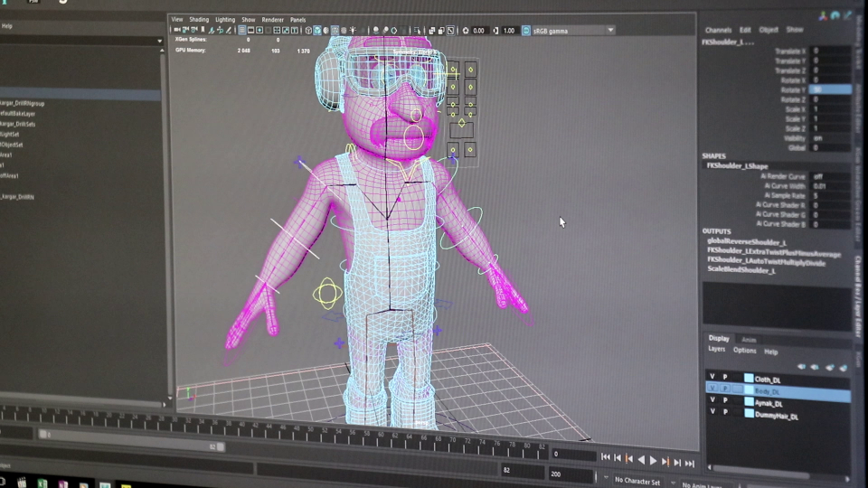Open the Shading menu in the viewport
The height and width of the screenshot is (488, 868).
pyautogui.click(x=198, y=19)
